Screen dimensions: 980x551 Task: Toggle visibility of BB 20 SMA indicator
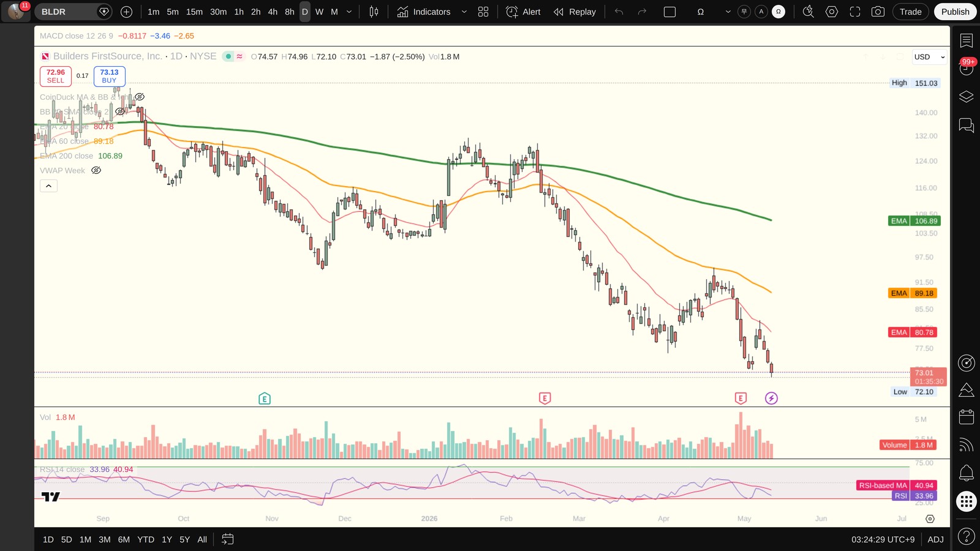pyautogui.click(x=120, y=111)
